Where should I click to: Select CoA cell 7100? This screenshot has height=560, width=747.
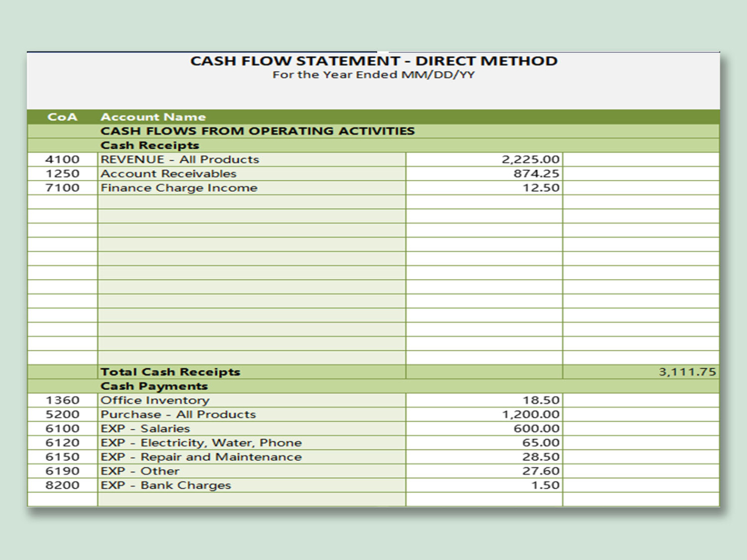click(x=62, y=188)
